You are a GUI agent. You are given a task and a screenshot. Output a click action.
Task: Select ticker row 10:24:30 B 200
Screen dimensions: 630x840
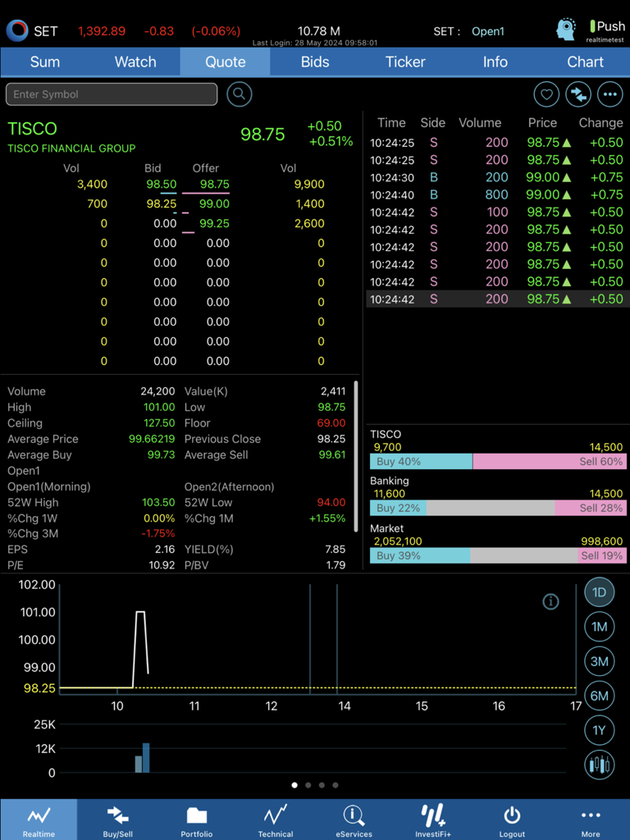(496, 177)
